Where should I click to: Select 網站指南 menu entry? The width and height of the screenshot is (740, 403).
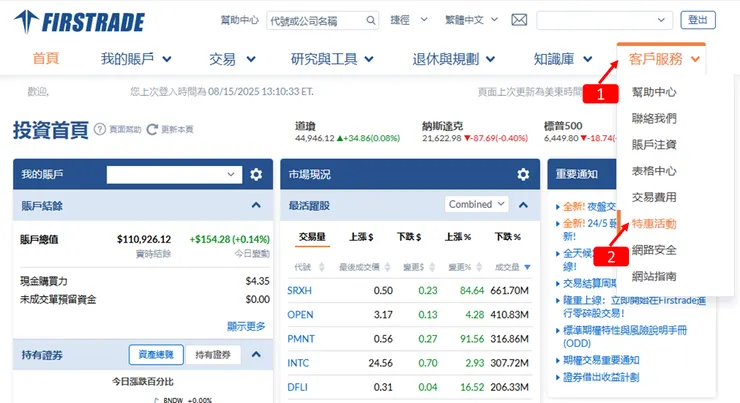tap(654, 277)
